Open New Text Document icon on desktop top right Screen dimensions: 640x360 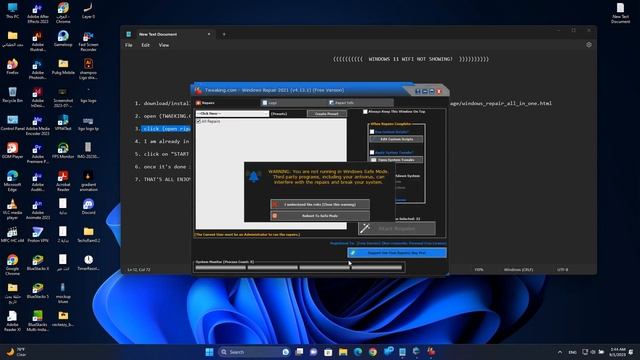[620, 13]
